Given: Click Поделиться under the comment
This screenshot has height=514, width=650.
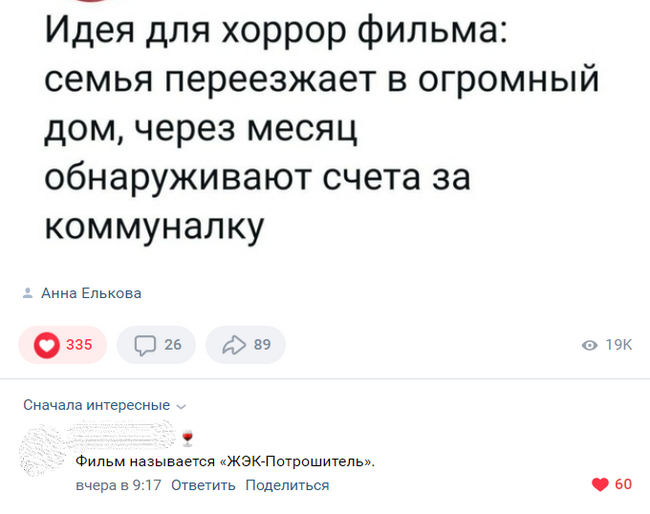Looking at the screenshot, I should click(287, 485).
